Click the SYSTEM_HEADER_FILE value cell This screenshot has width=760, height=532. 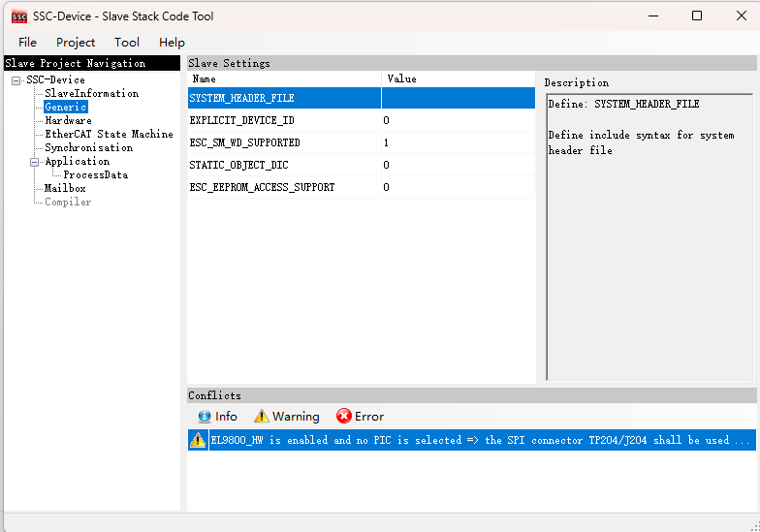pos(459,98)
